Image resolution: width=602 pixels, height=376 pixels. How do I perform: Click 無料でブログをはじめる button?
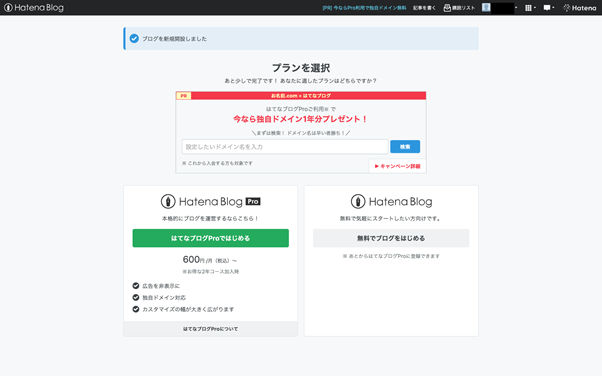[391, 238]
